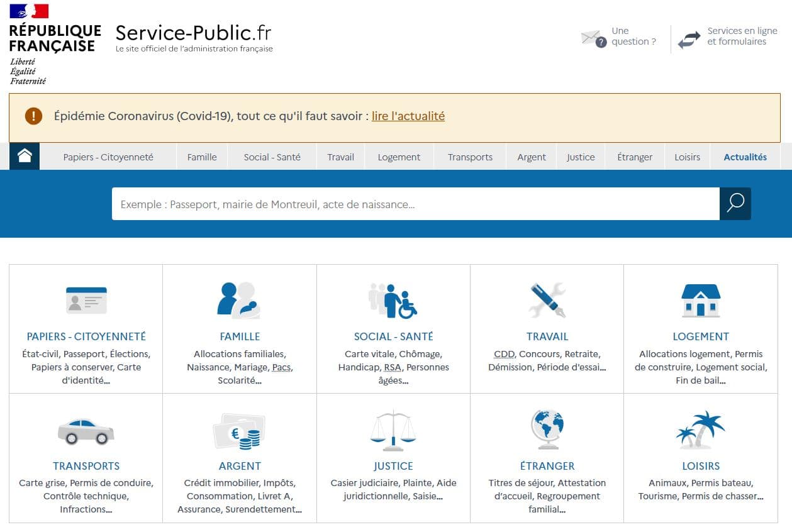Click the PAPIERS - CITOYENNETÉ card heading
This screenshot has width=792, height=532.
pos(86,336)
